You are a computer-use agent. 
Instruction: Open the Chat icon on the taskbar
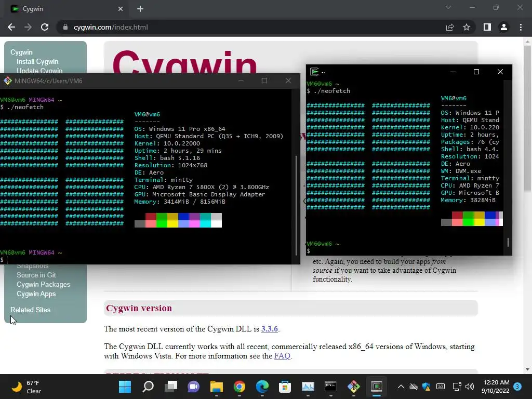coord(193,387)
